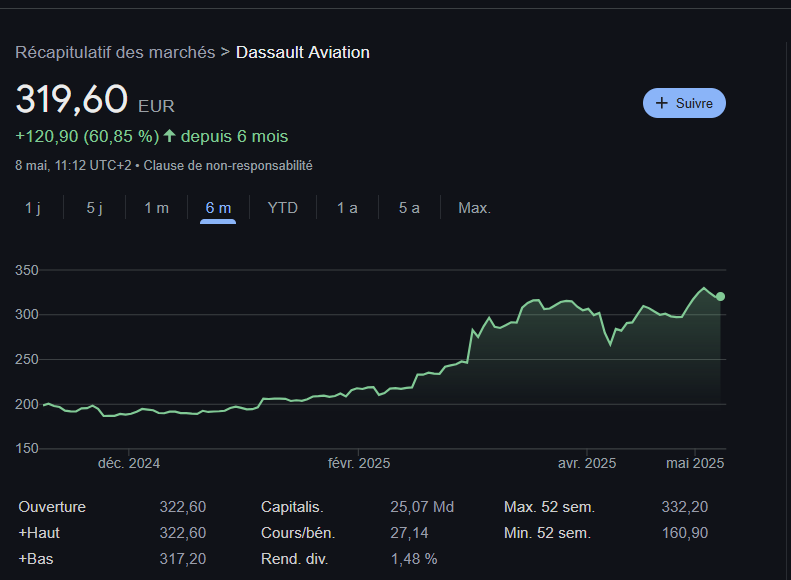Click the 319,60 stock price
This screenshot has height=580, width=791.
coord(72,99)
